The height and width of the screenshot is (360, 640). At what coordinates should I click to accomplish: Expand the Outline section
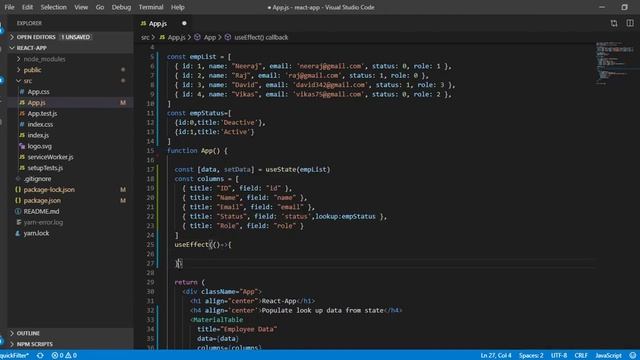point(70,333)
